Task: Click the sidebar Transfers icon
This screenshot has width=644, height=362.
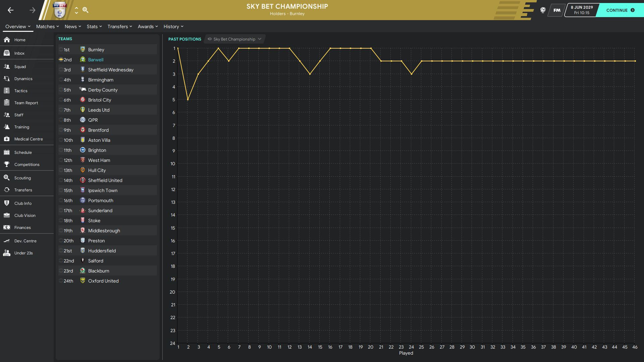Action: pos(7,190)
